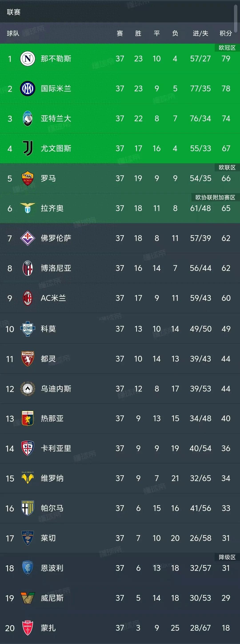The height and width of the screenshot is (644, 240).
Task: Click the 积分 column header
Action: click(x=226, y=33)
